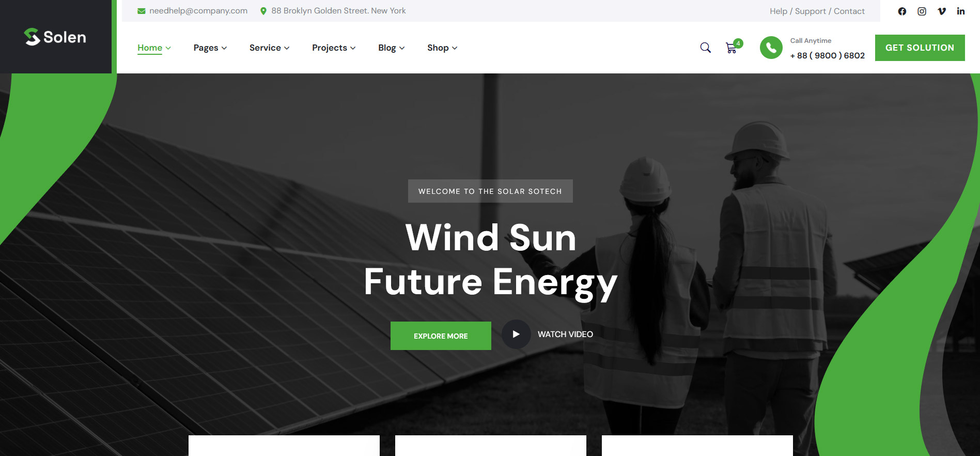
Task: Open the search magnifier icon
Action: 705,48
